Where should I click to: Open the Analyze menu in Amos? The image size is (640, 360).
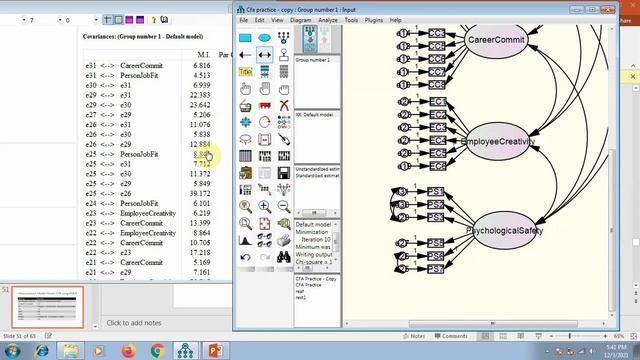(x=328, y=20)
